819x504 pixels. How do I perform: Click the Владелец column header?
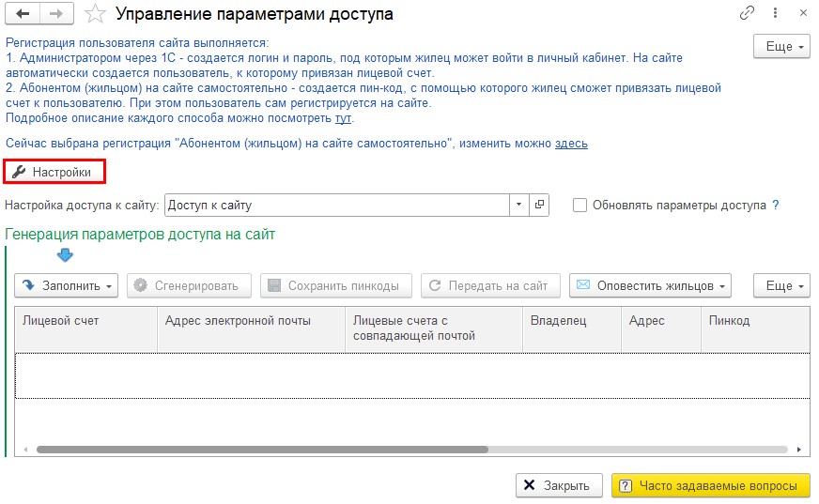coord(571,329)
